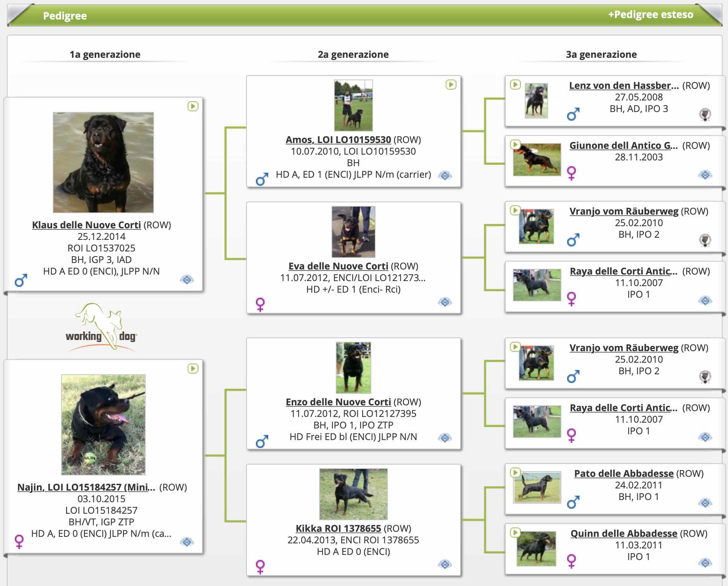The width and height of the screenshot is (728, 586).
Task: Open Klaus delle Nuove Corti profile link
Action: [86, 225]
